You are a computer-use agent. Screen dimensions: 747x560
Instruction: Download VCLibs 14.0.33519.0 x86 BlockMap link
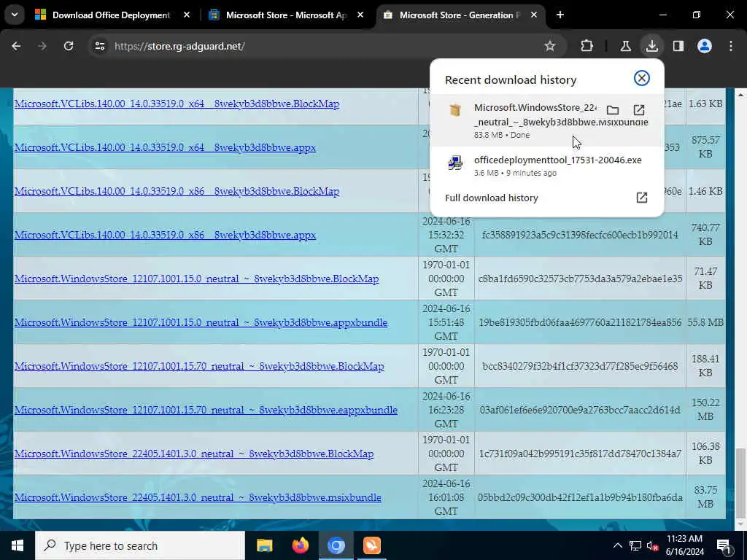tap(177, 192)
